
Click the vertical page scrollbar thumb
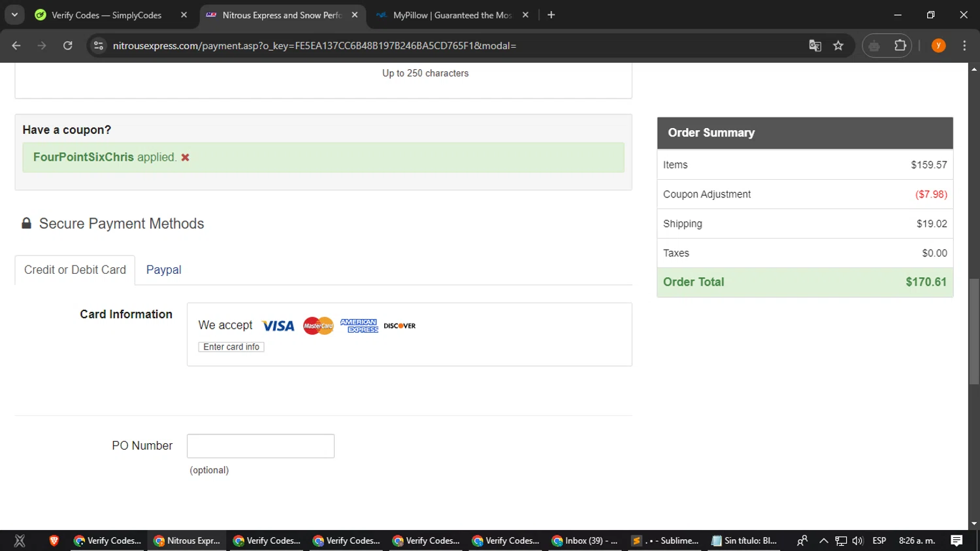pos(974,331)
